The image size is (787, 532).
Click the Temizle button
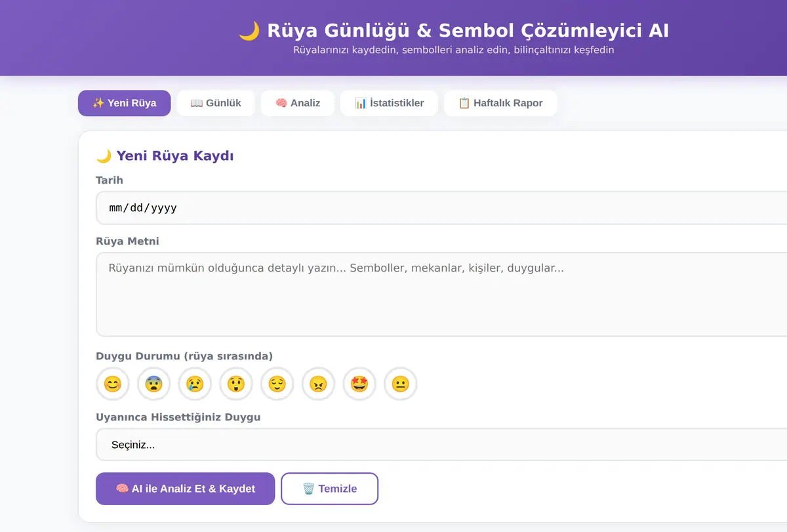click(x=330, y=489)
